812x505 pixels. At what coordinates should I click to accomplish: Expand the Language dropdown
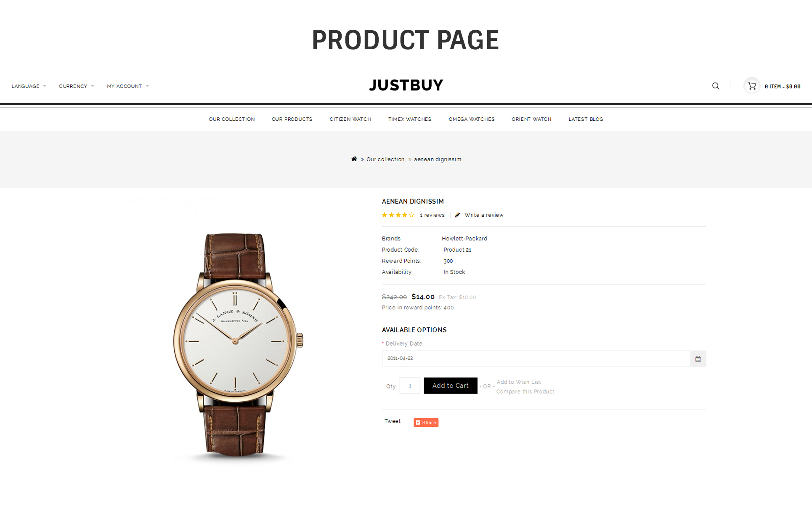coord(29,86)
